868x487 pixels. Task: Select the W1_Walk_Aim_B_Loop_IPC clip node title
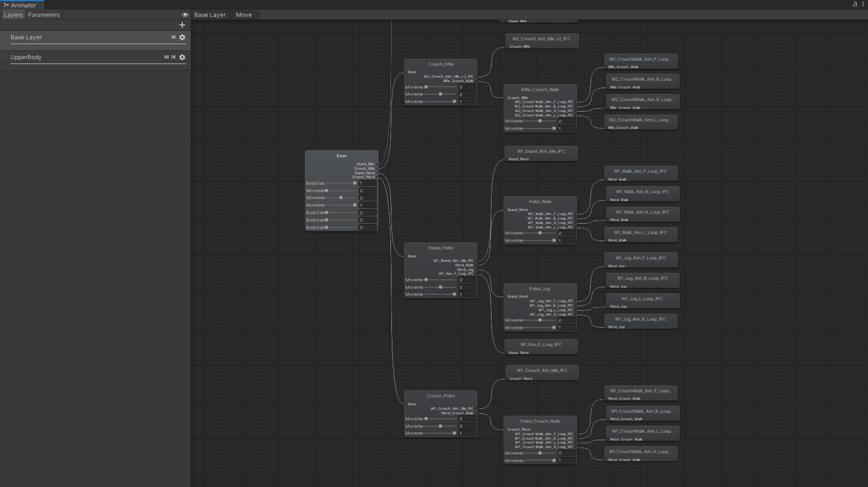(642, 192)
